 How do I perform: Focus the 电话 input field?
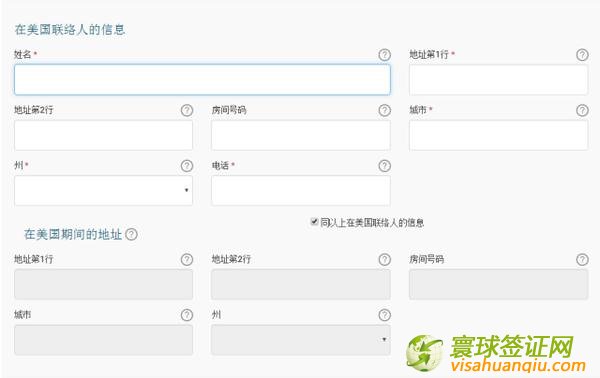(301, 191)
